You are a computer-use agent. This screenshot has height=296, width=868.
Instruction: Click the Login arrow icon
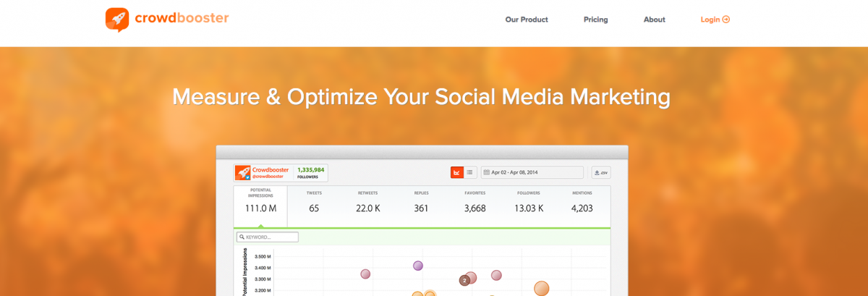tap(726, 20)
